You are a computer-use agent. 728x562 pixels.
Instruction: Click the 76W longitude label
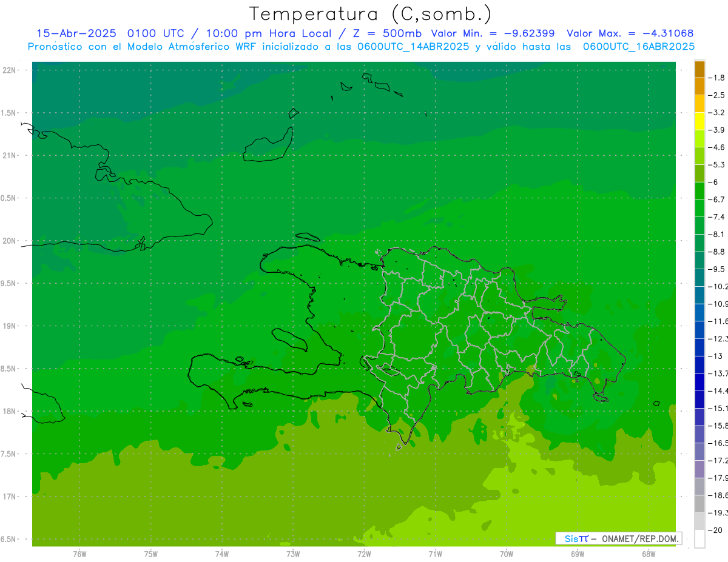click(79, 554)
